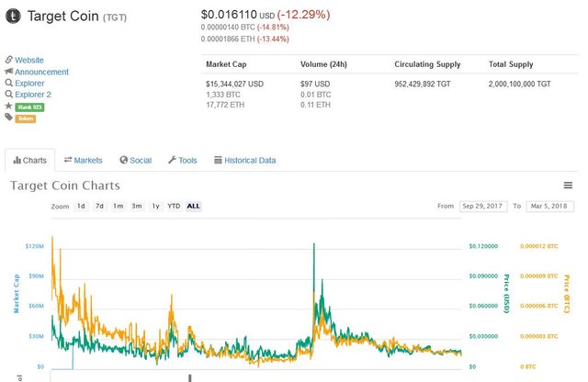Viewport: 588px width, 382px height.
Task: Click the magnifier icon beside Explorer 2
Action: [8, 94]
